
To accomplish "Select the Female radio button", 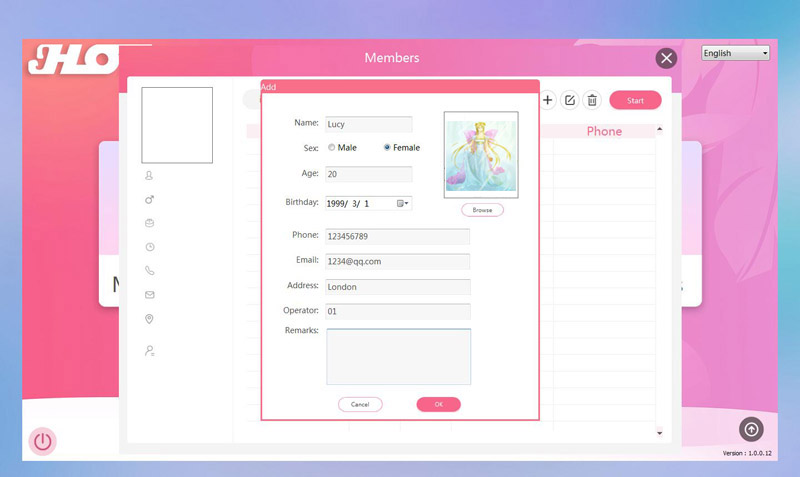I will click(x=387, y=147).
